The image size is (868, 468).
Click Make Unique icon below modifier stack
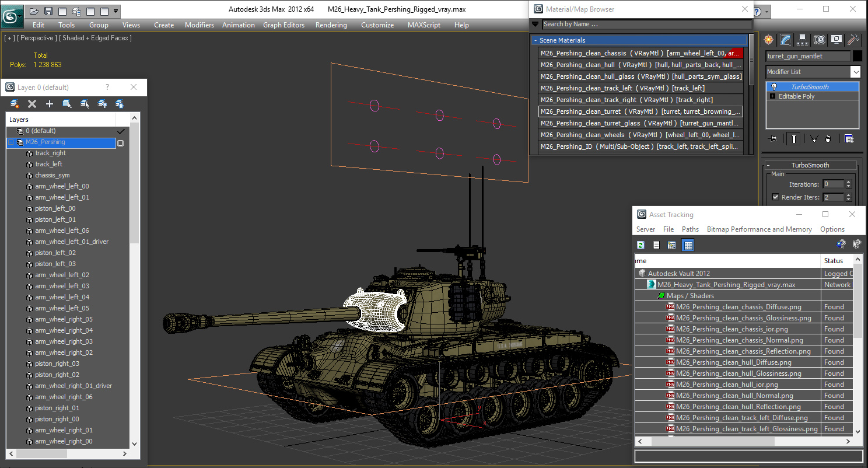pyautogui.click(x=814, y=139)
